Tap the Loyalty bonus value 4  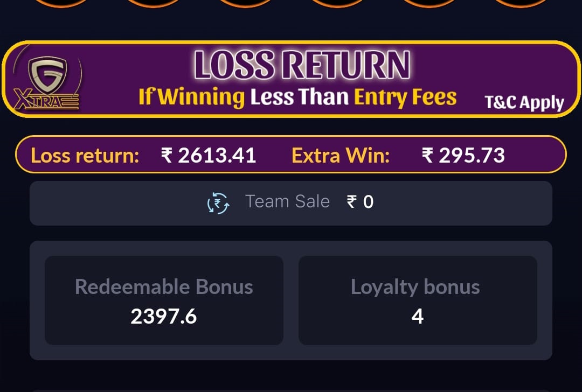[418, 316]
